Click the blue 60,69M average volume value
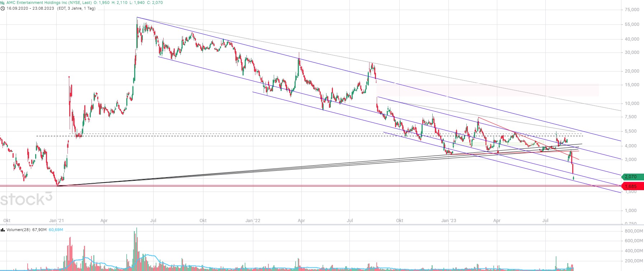 click(56, 230)
